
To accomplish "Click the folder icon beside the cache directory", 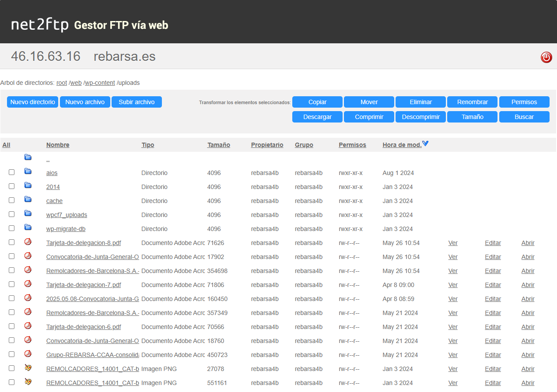I will click(28, 199).
